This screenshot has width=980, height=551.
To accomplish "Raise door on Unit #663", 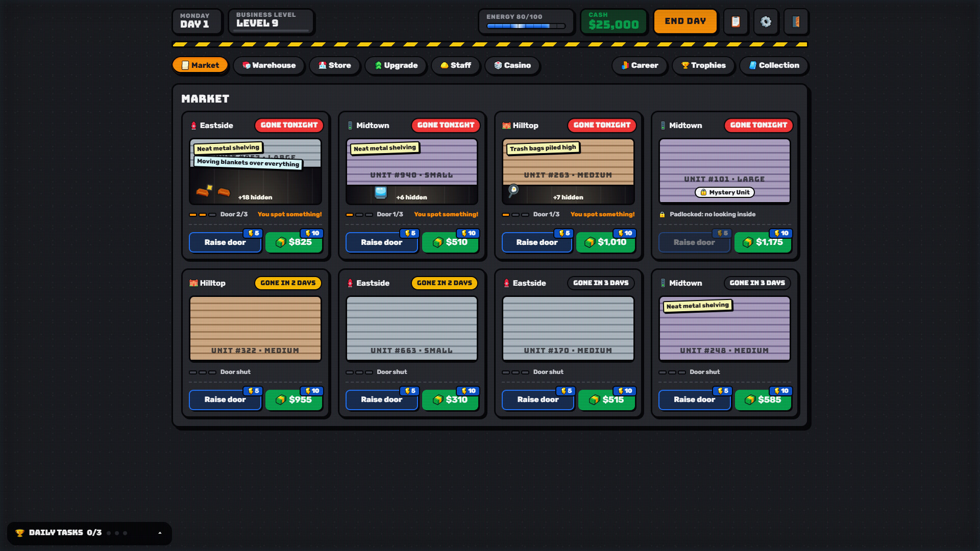I will 381,399.
